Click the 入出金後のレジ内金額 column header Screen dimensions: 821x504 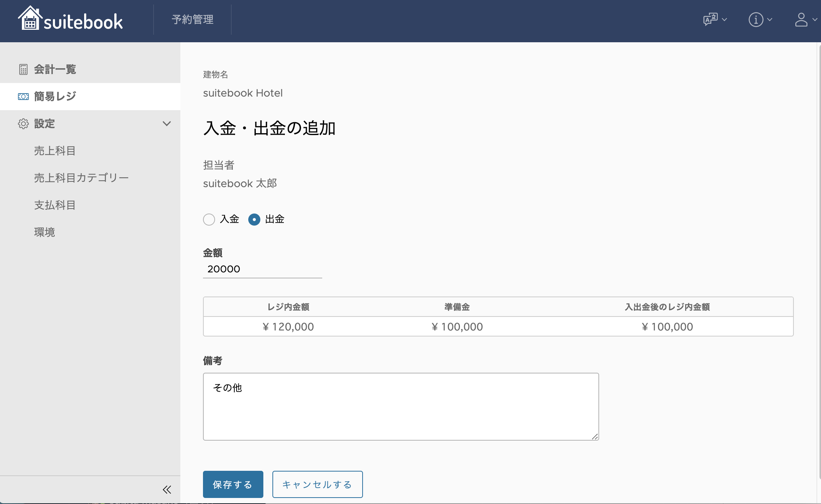[667, 307]
